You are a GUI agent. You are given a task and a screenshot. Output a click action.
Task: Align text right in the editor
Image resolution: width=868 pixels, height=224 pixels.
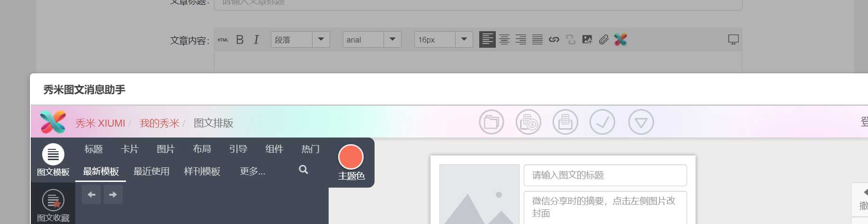521,40
